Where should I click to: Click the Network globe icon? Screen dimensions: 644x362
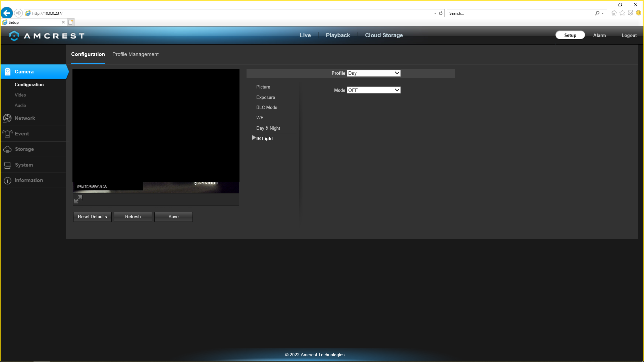coord(7,118)
